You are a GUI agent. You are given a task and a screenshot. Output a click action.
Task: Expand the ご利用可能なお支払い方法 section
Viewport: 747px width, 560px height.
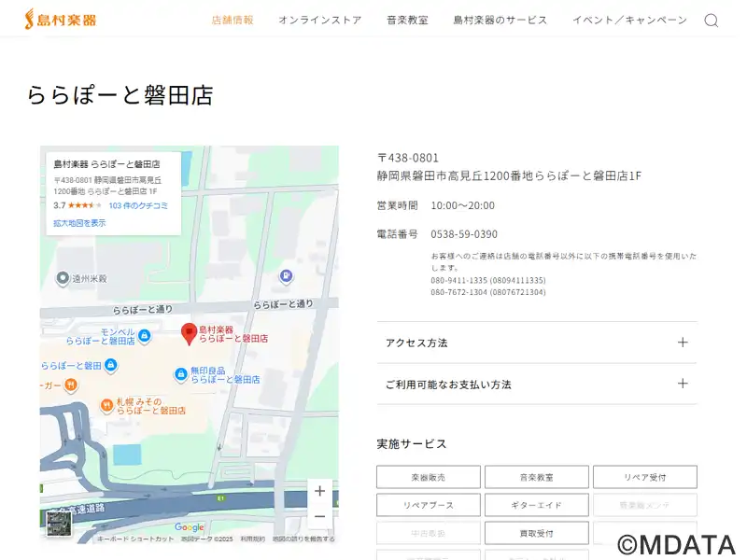pos(537,384)
